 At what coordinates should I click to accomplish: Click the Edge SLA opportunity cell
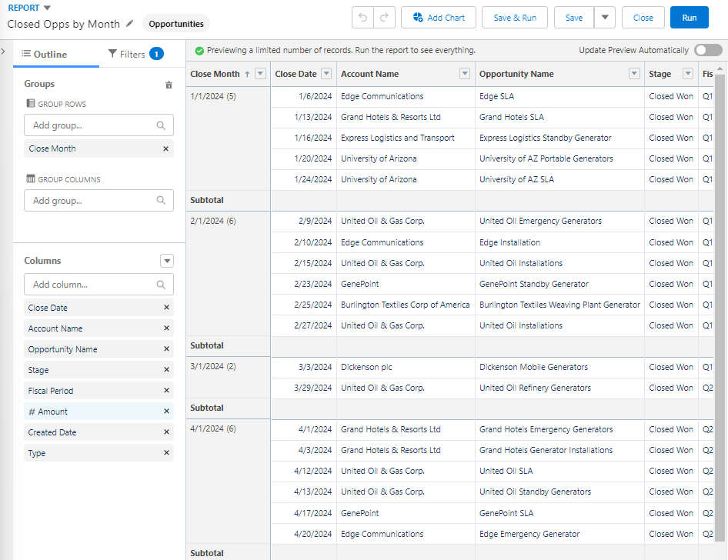559,96
